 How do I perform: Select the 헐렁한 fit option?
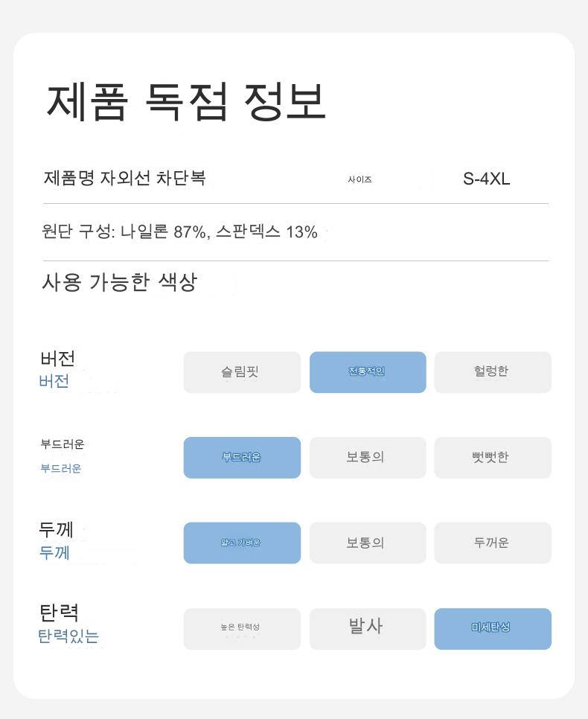493,372
